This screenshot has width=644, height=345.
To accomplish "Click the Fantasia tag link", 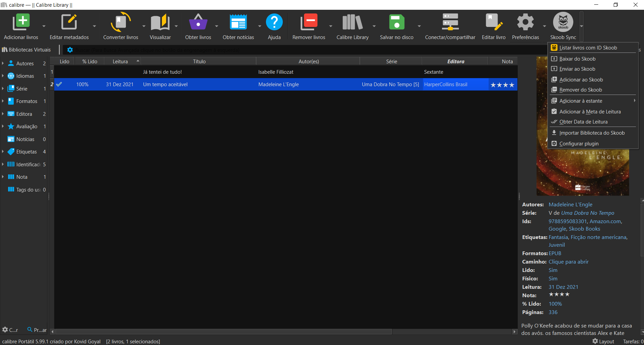I will 558,237.
